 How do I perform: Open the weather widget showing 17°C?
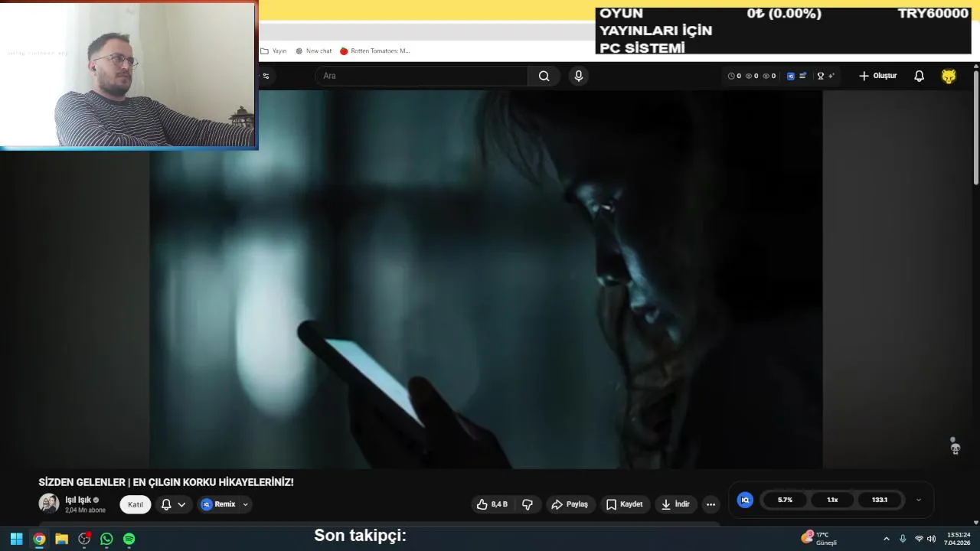pyautogui.click(x=819, y=538)
